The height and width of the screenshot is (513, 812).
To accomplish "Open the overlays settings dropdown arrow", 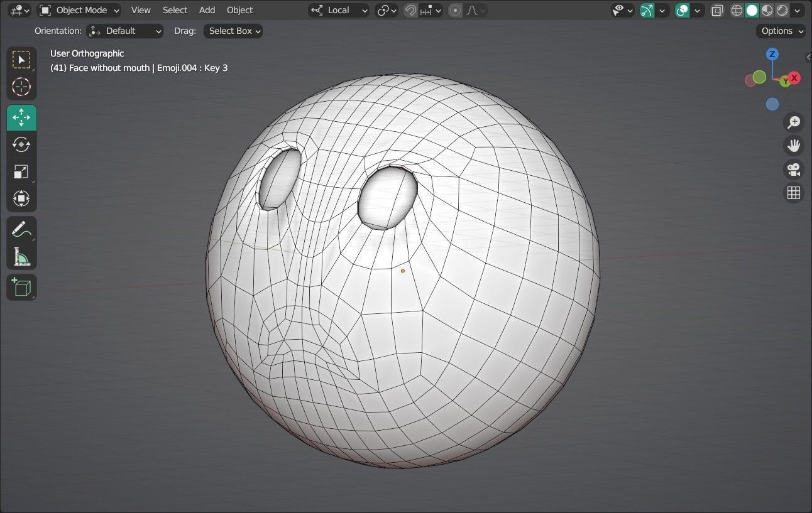I will (x=698, y=10).
